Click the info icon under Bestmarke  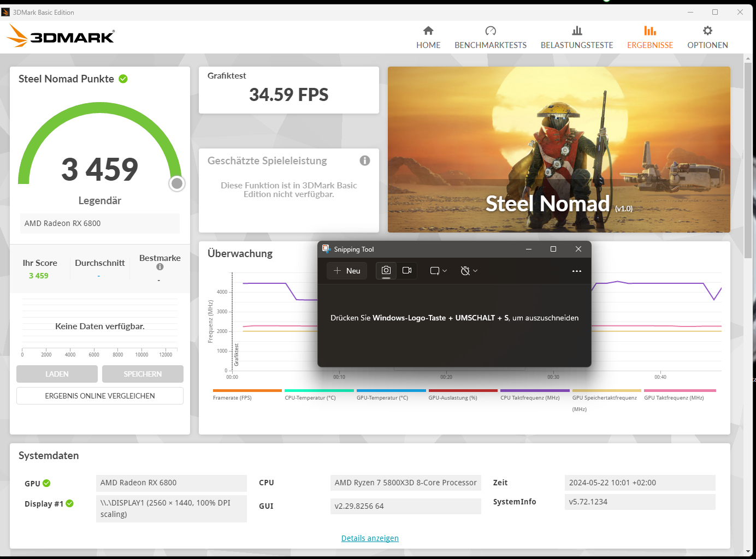[x=160, y=267]
